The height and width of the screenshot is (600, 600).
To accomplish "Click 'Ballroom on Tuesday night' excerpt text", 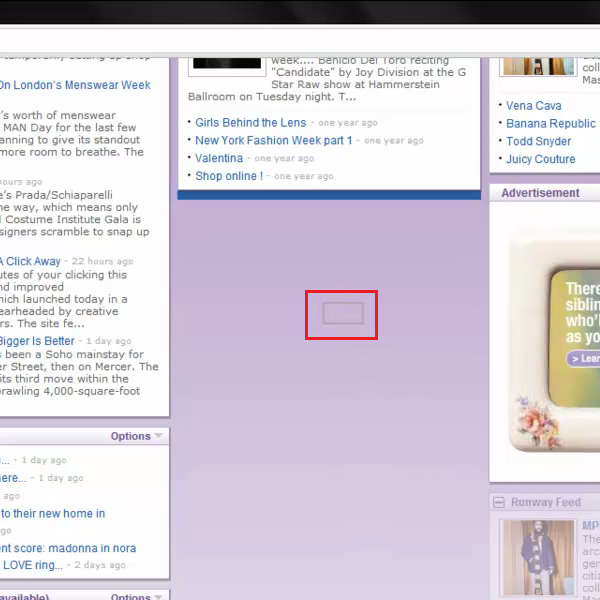I will pos(260,96).
